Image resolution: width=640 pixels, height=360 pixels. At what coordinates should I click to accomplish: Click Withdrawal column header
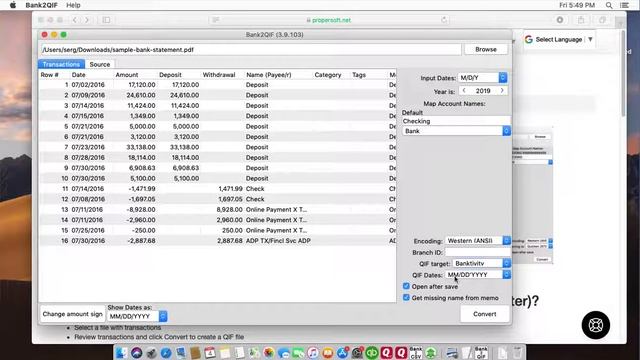click(219, 75)
